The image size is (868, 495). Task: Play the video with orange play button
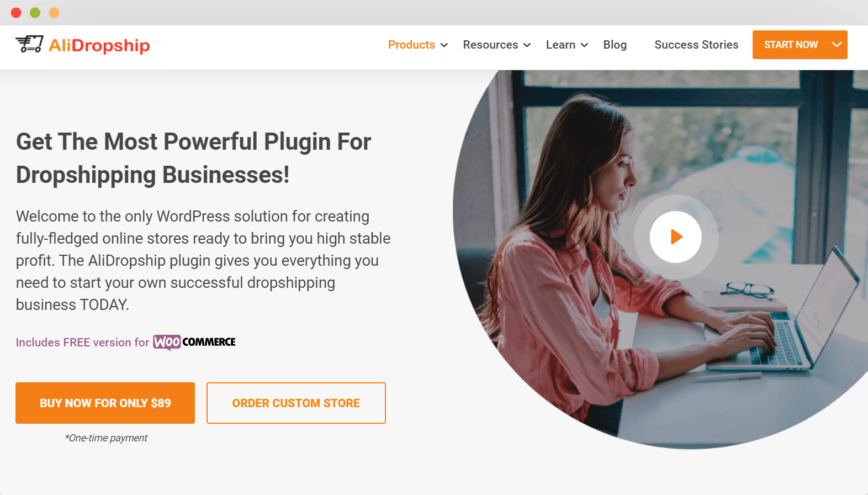coord(675,237)
